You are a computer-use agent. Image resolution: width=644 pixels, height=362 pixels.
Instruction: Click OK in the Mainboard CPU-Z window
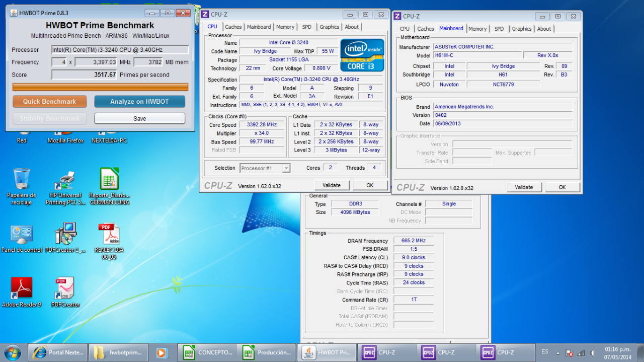coord(562,187)
